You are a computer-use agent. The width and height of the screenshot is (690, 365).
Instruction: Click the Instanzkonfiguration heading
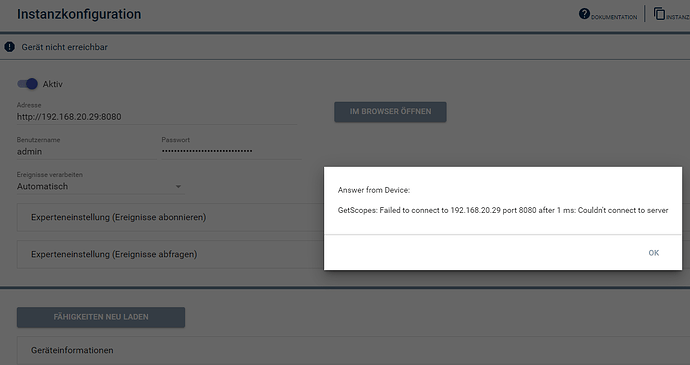[79, 14]
